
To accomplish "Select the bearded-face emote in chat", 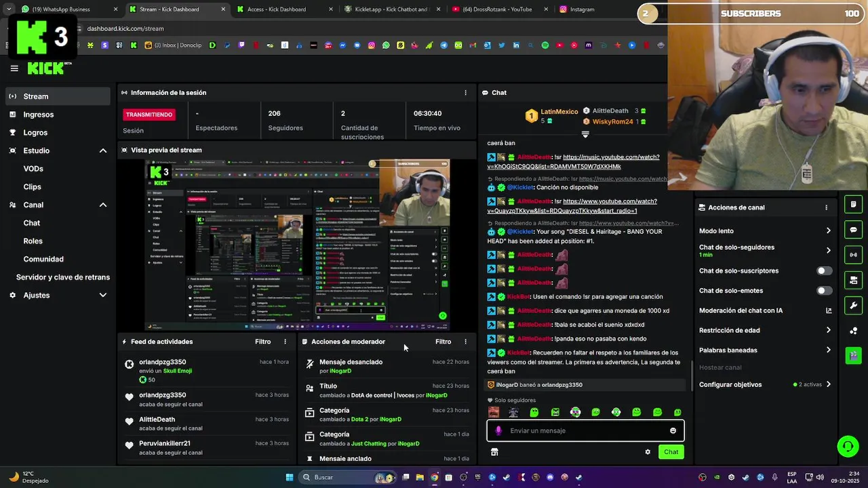I will tap(494, 412).
